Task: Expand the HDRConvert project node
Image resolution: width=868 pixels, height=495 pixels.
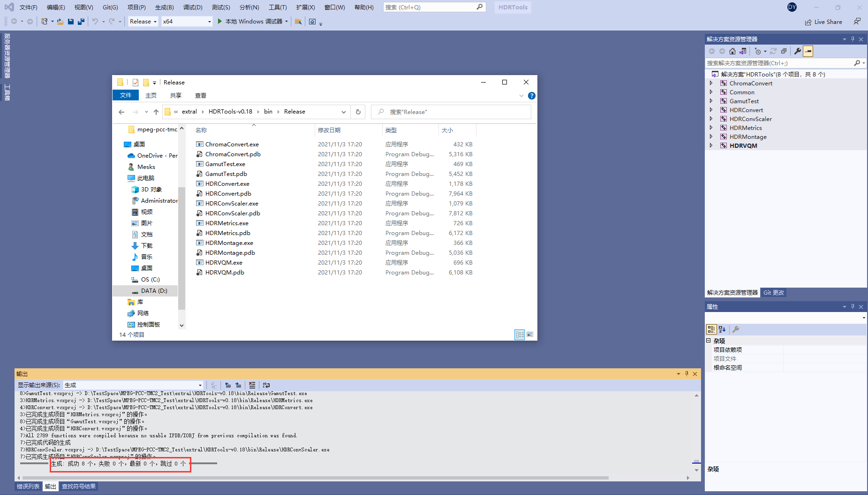Action: (711, 110)
